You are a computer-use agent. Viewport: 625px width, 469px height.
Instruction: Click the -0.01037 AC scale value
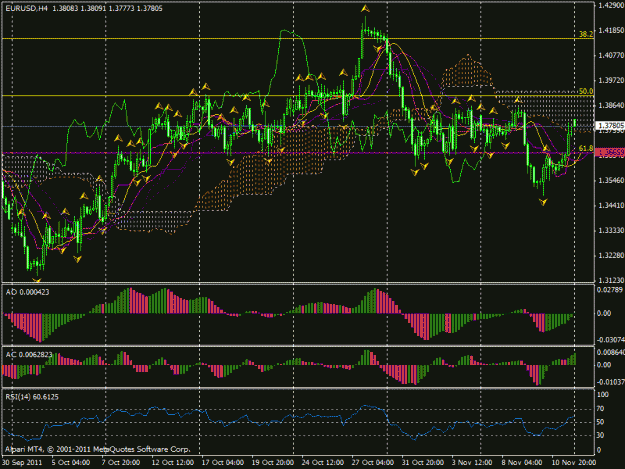610,382
